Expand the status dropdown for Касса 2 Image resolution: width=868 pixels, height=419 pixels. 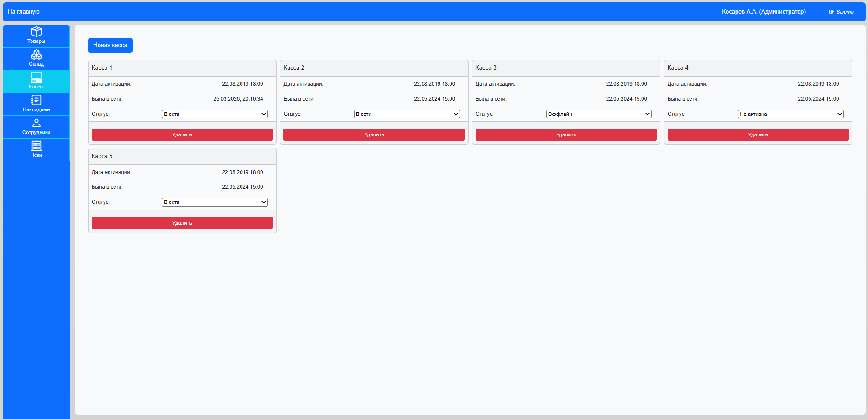407,114
